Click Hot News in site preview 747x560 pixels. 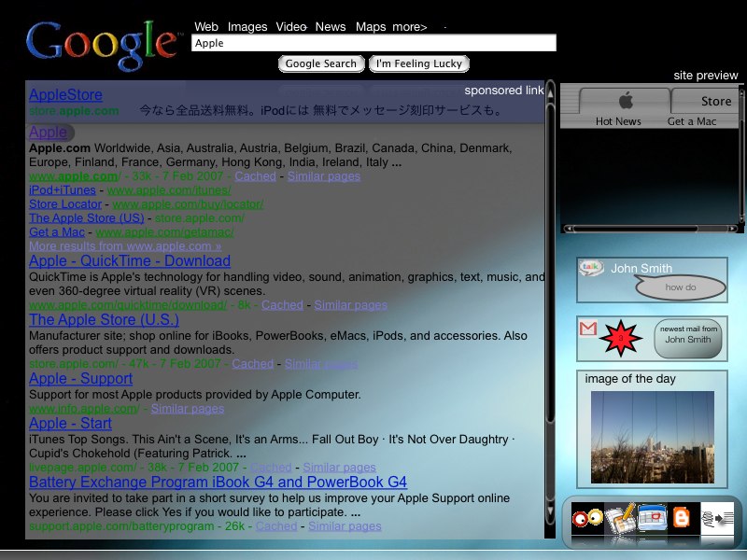coord(618,121)
